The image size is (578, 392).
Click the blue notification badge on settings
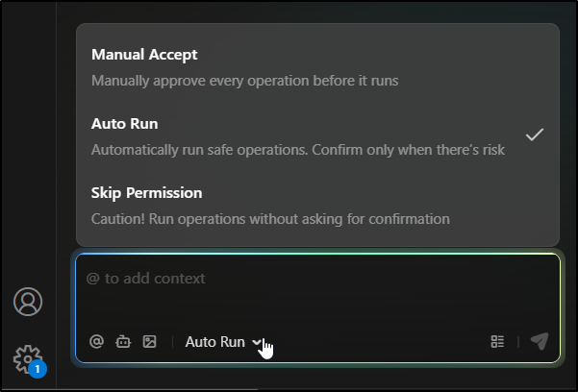[x=38, y=368]
